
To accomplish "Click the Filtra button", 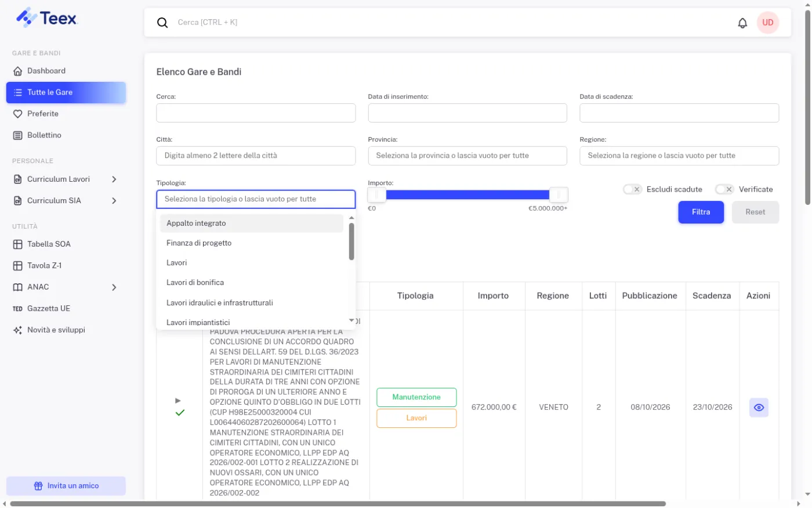I will pyautogui.click(x=701, y=212).
